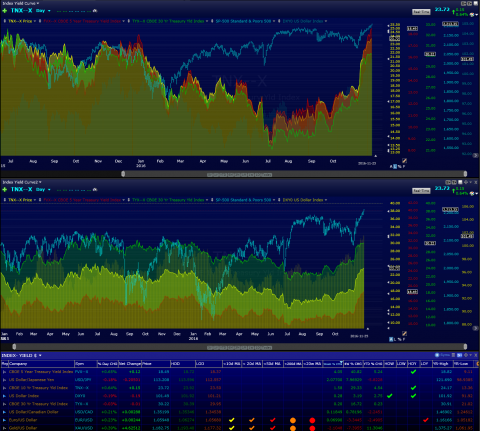Click the first T panel icon in Index Yield Curve2 header
This screenshot has width=480, height=431.
(449, 182)
